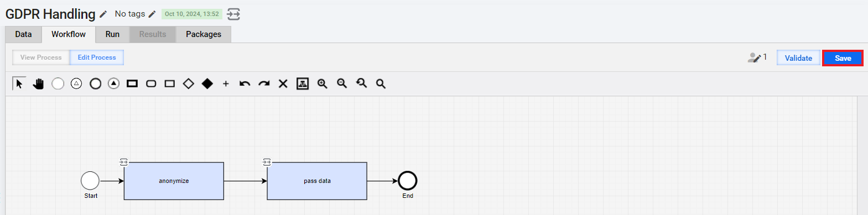Select the anonymize task node
The height and width of the screenshot is (215, 868).
[174, 181]
